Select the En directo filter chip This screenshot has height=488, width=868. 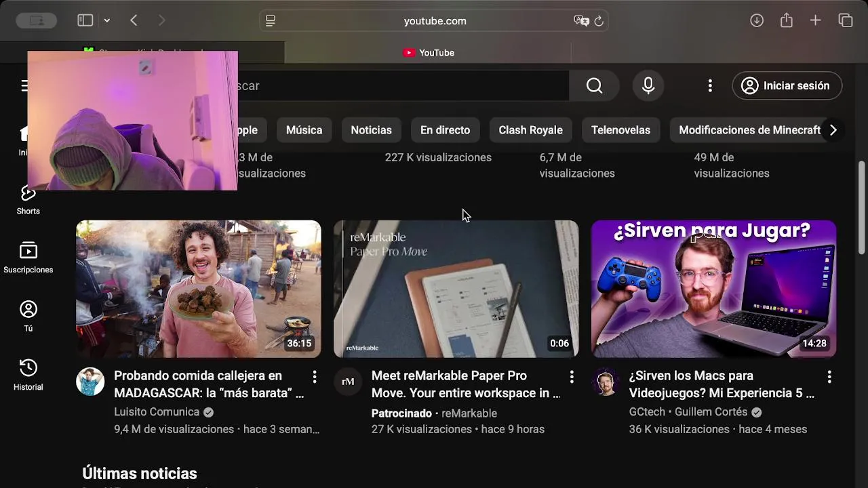445,130
